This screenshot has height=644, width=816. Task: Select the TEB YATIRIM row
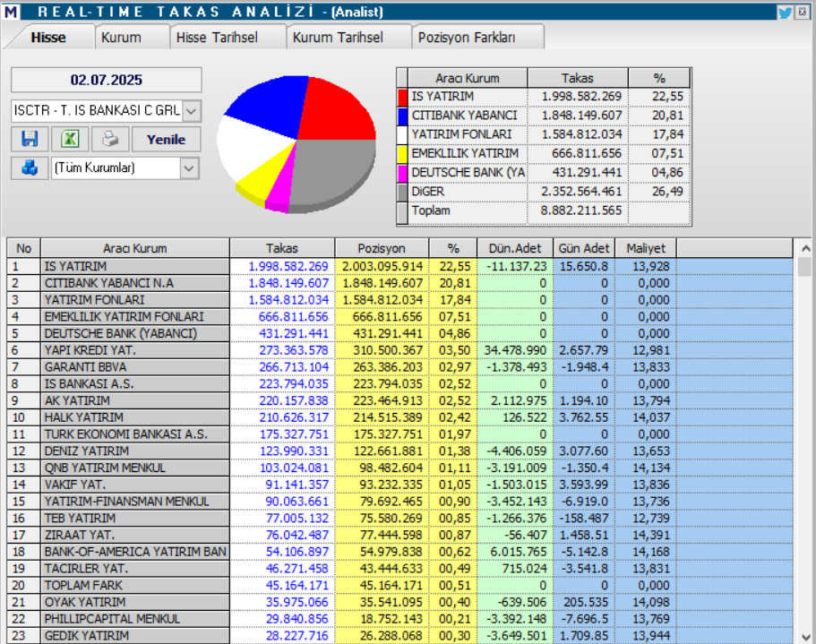(399, 518)
